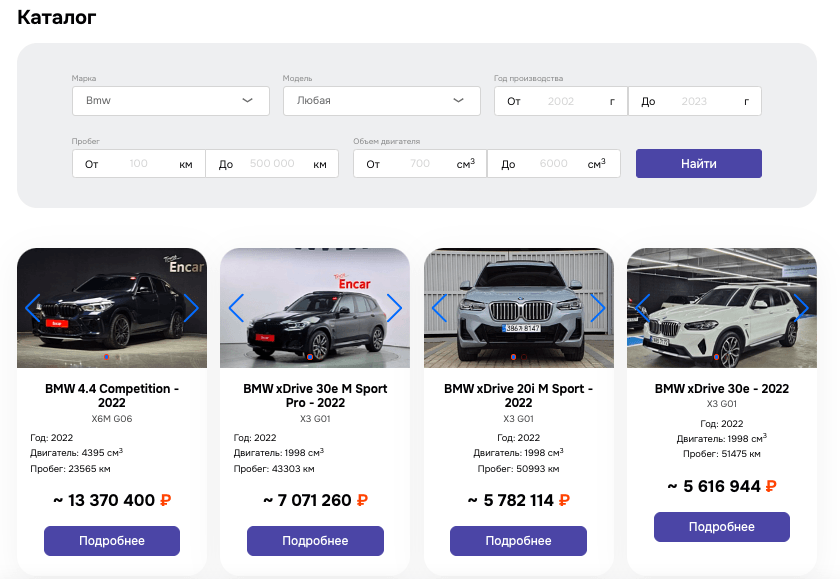This screenshot has width=840, height=579.
Task: Show next photo of white BMW xDrive 30e
Action: (x=801, y=308)
